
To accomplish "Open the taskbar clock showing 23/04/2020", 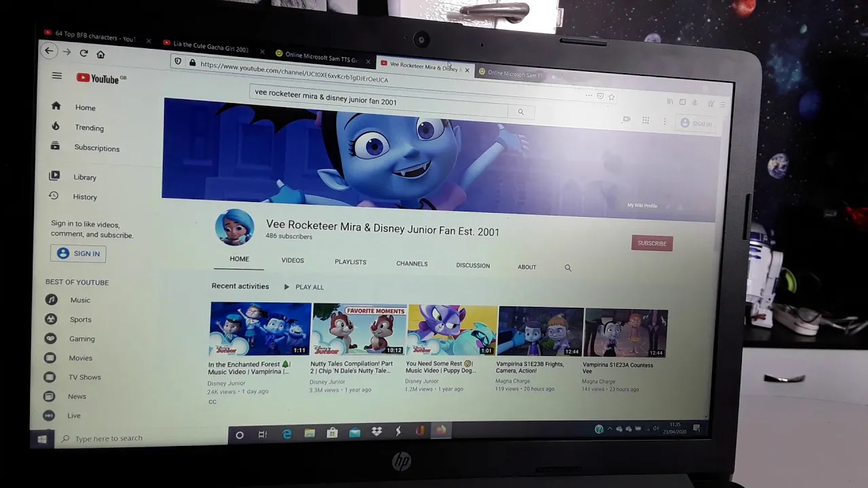I will [x=675, y=428].
